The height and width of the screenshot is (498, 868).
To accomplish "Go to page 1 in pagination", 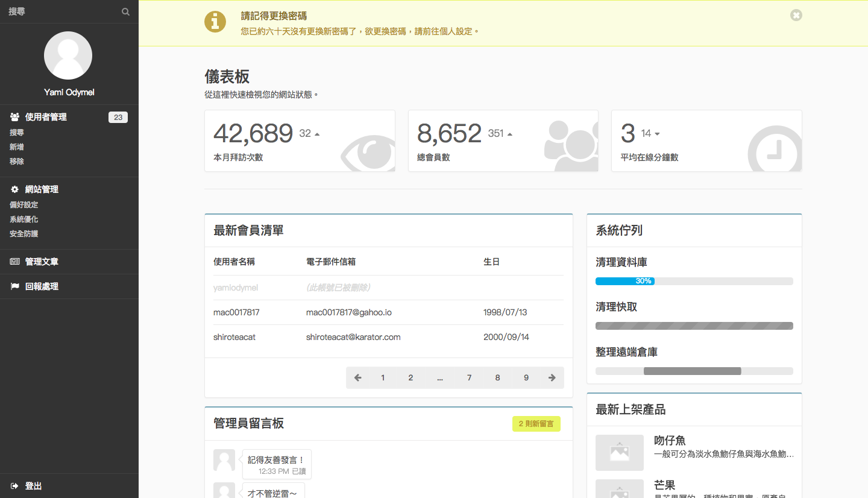I will [x=383, y=377].
